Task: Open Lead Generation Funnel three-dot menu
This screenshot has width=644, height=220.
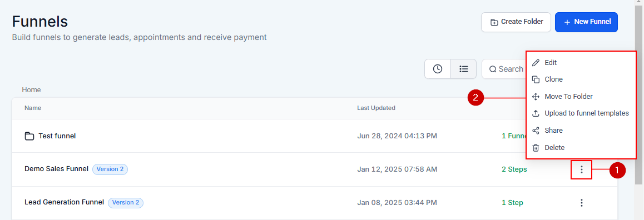Action: (x=582, y=203)
